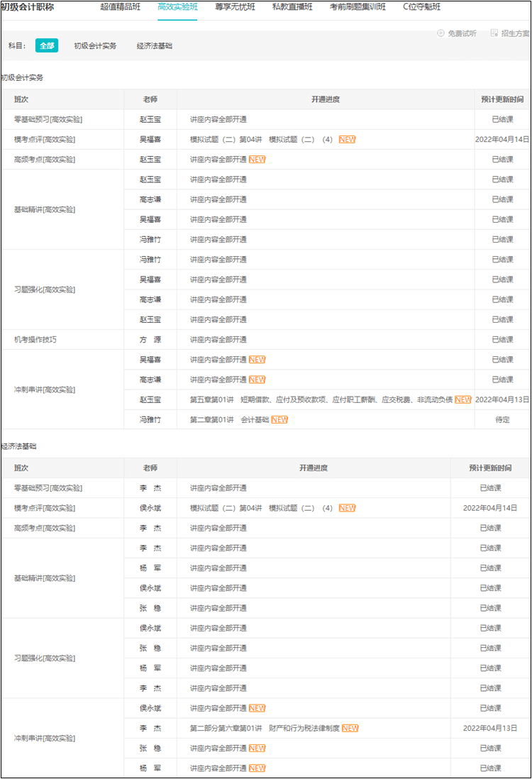Open the C位夺魁班 tab

click(x=422, y=7)
